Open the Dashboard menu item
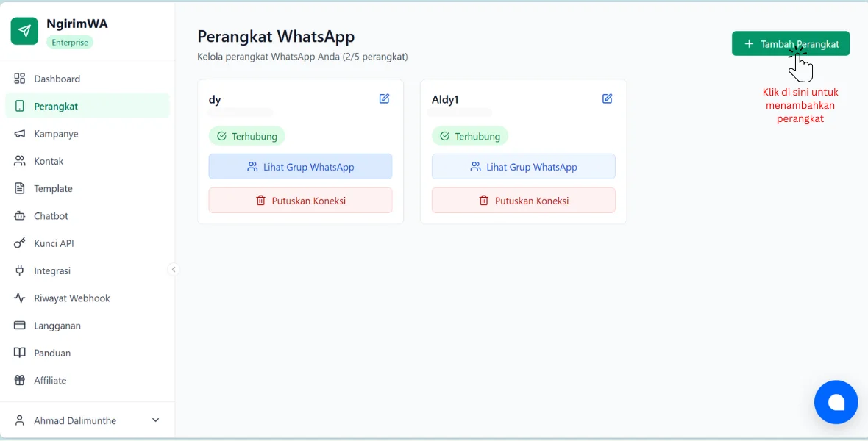This screenshot has width=868, height=441. [88, 79]
